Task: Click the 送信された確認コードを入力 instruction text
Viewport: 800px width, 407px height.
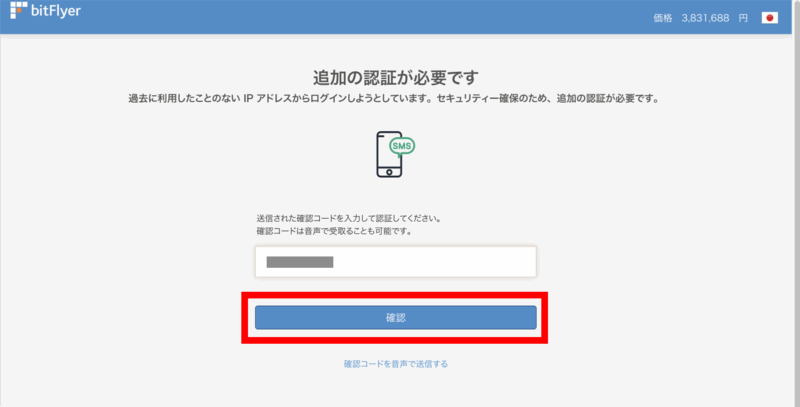Action: [348, 218]
